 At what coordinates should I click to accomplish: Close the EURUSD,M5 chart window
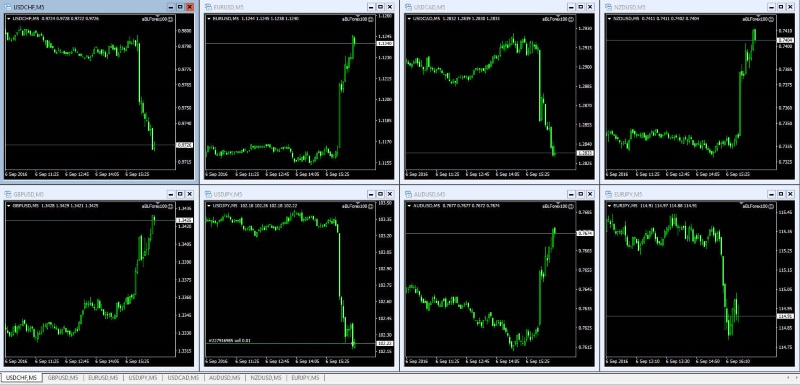(x=390, y=7)
